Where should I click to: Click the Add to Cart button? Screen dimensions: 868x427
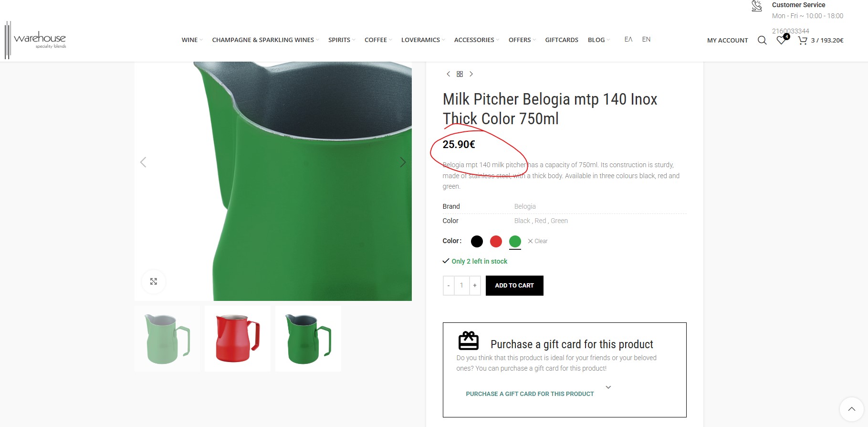514,286
